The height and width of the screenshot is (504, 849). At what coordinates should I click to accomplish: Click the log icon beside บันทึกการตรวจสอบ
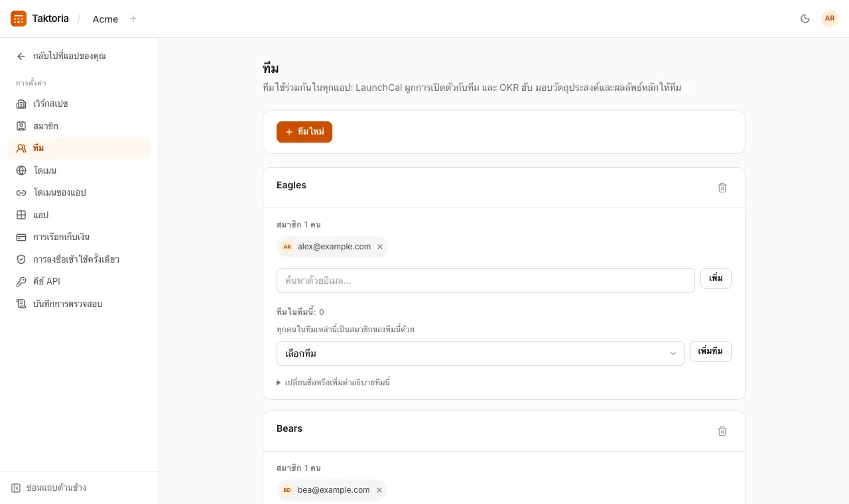(x=21, y=304)
